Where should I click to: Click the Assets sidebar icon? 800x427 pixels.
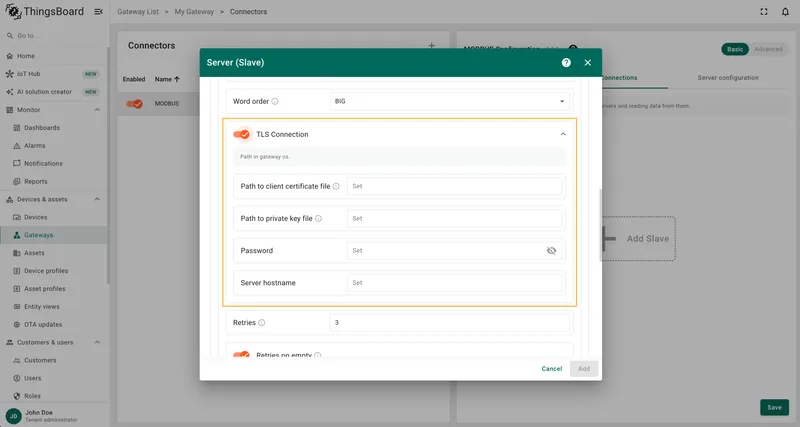[x=17, y=253]
